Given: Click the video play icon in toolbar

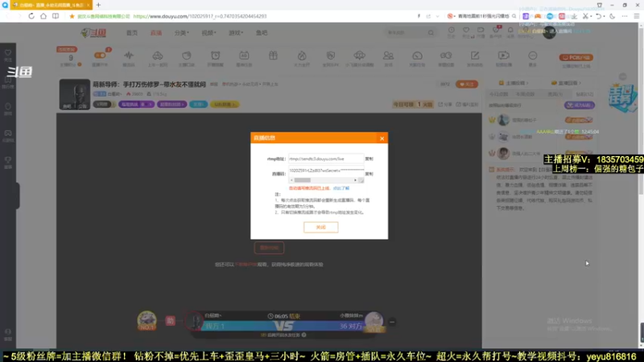Looking at the screenshot, I should click(x=504, y=56).
